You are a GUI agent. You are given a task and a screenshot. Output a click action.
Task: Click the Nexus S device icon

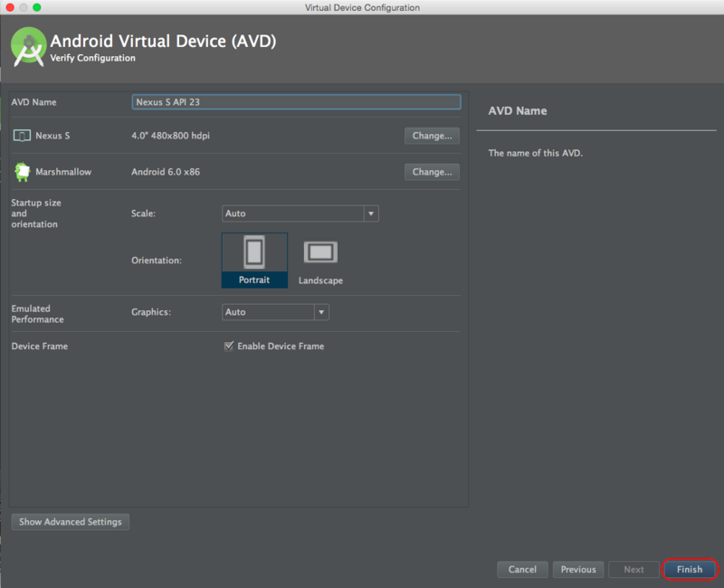[x=22, y=136]
